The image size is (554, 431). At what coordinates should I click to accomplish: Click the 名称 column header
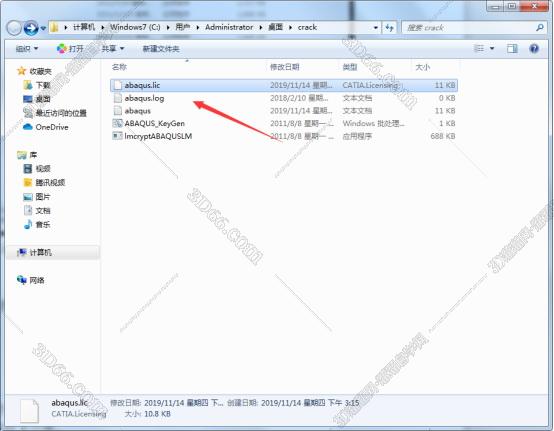click(119, 67)
